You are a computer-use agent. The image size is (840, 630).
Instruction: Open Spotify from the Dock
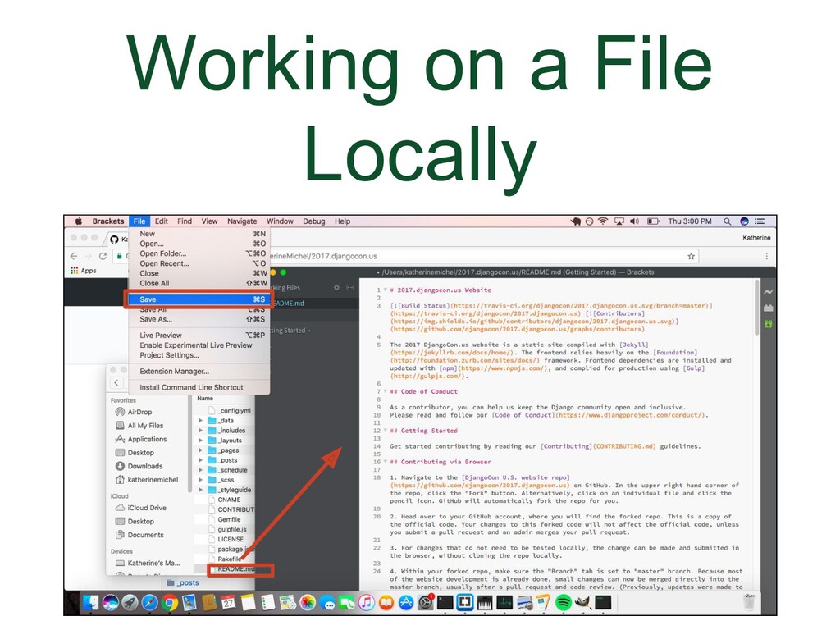(x=564, y=603)
